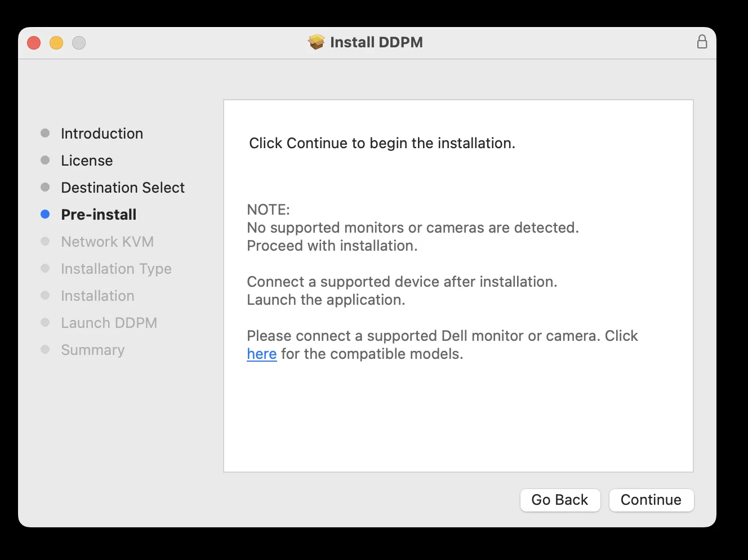
Task: Click the Continue button
Action: [651, 500]
